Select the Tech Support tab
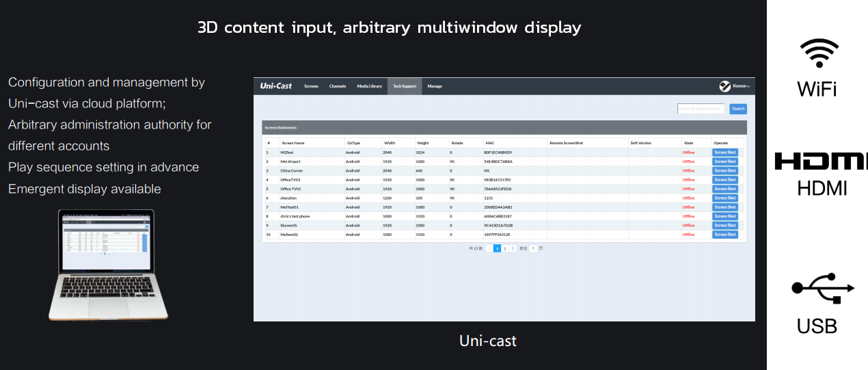Screen dimensions: 868x370 pyautogui.click(x=405, y=86)
